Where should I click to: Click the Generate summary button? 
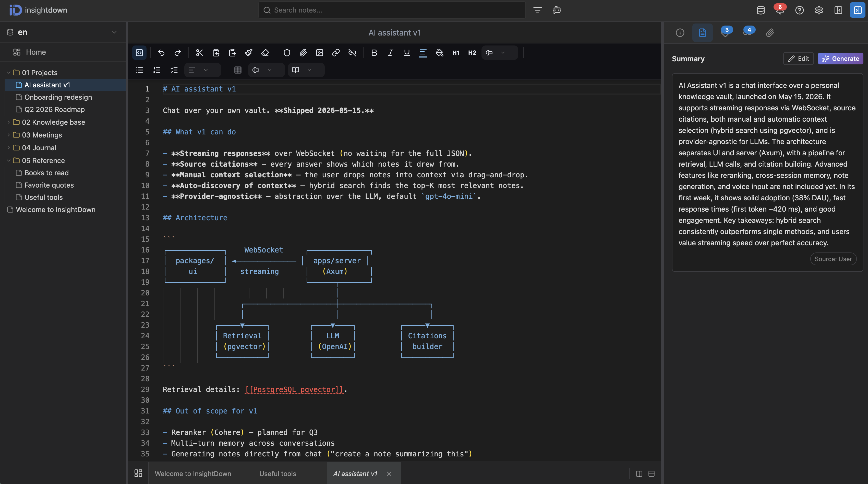(x=840, y=59)
